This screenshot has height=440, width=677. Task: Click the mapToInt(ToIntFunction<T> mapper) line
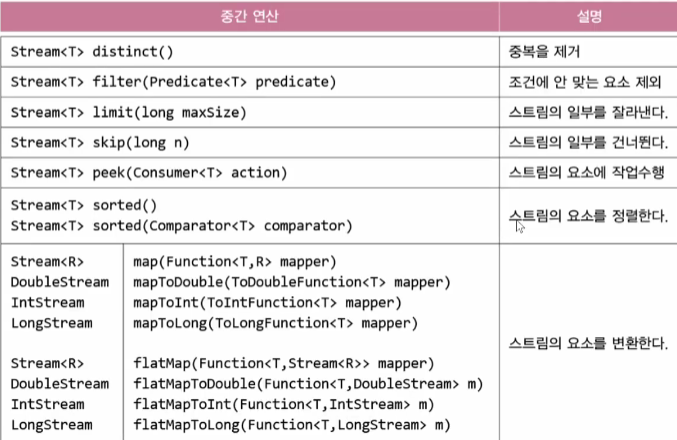(x=267, y=303)
